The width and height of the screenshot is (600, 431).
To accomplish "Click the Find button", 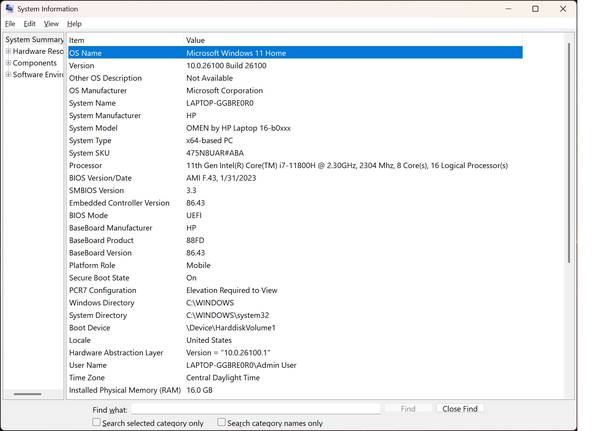I will (x=408, y=409).
